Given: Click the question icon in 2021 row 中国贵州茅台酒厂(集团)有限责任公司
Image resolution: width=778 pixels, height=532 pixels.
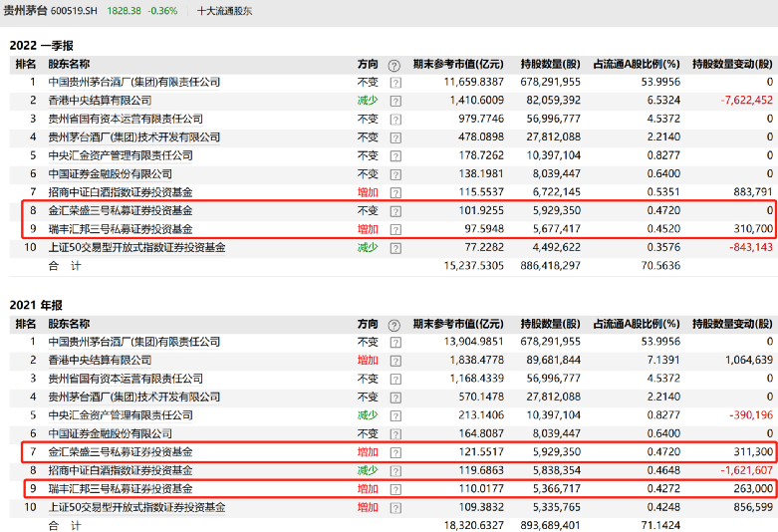Looking at the screenshot, I should click(x=395, y=342).
